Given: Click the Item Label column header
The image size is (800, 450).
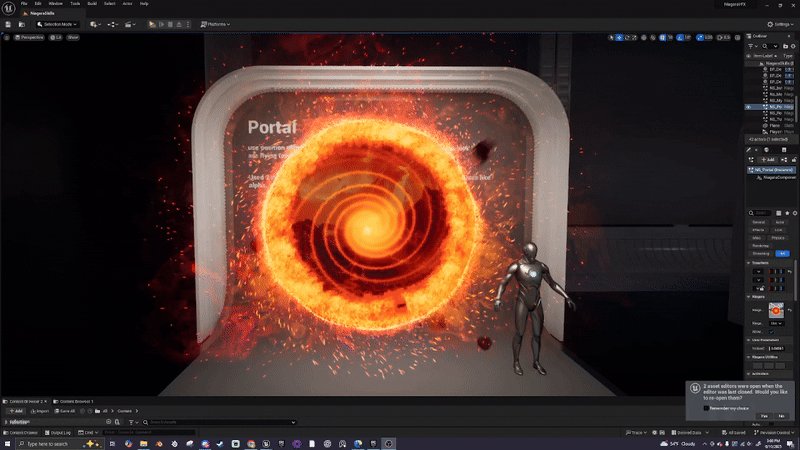Looking at the screenshot, I should [764, 56].
